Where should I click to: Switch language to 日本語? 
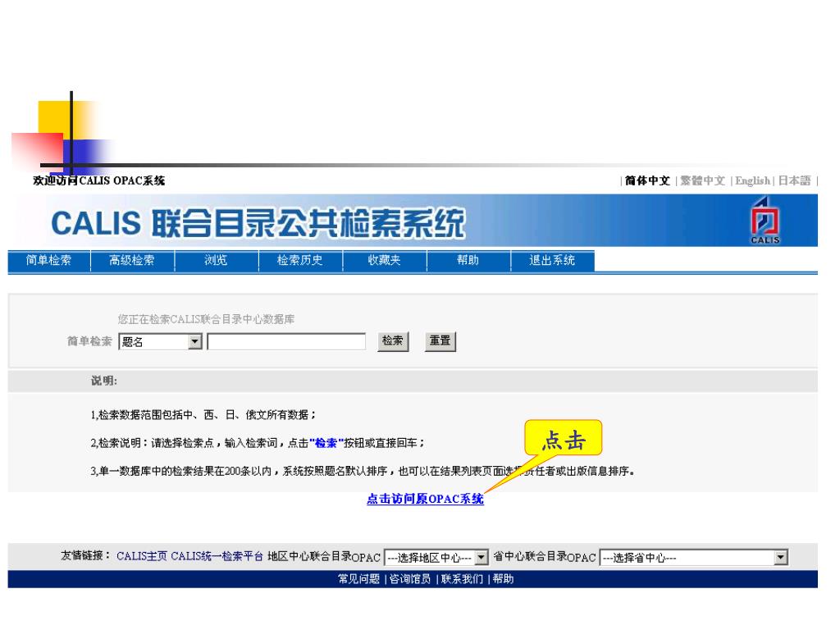click(794, 181)
